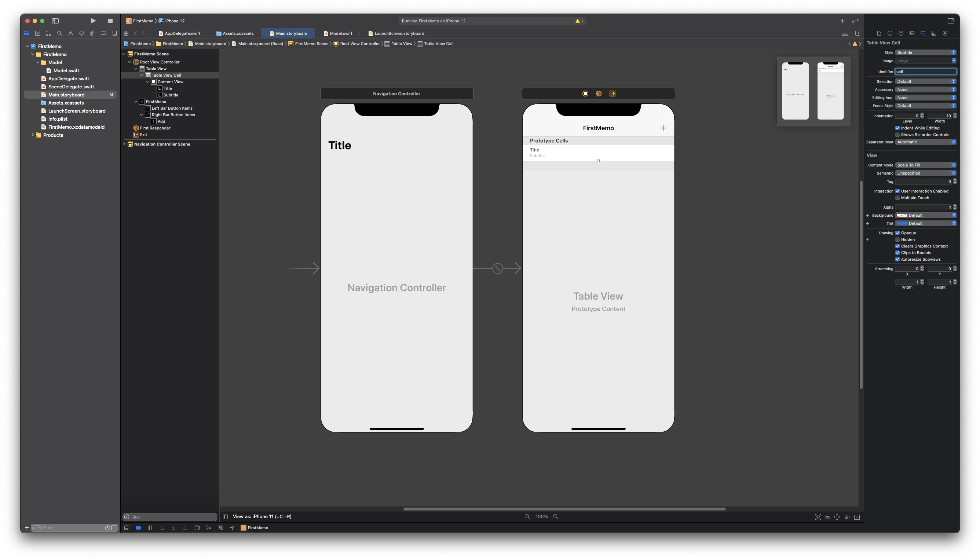The image size is (980, 560).
Task: Open the AppDelegate.swift tab
Action: click(x=182, y=33)
